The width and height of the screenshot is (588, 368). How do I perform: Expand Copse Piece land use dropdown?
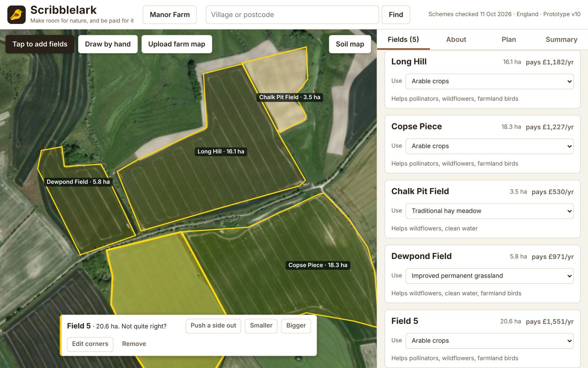pyautogui.click(x=490, y=146)
